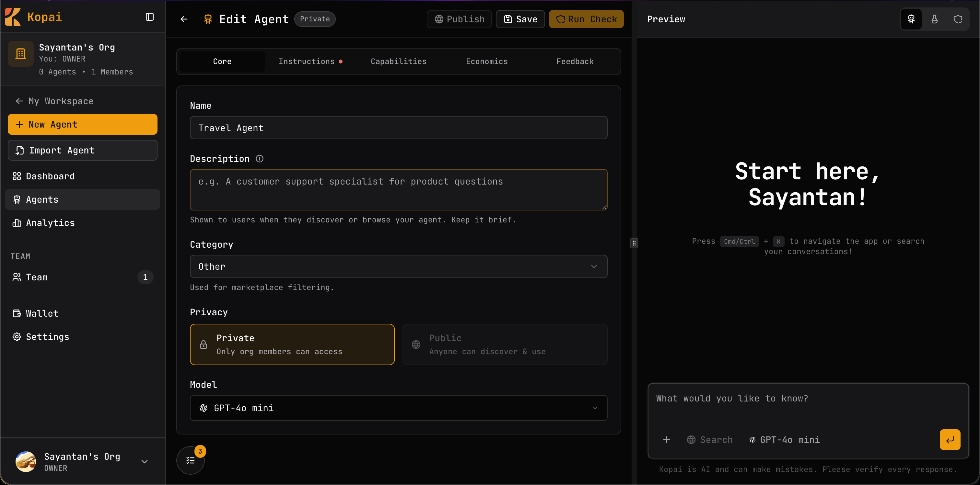Open the Model dropdown showing GPT-4o mini
The height and width of the screenshot is (485, 980).
[x=398, y=408]
